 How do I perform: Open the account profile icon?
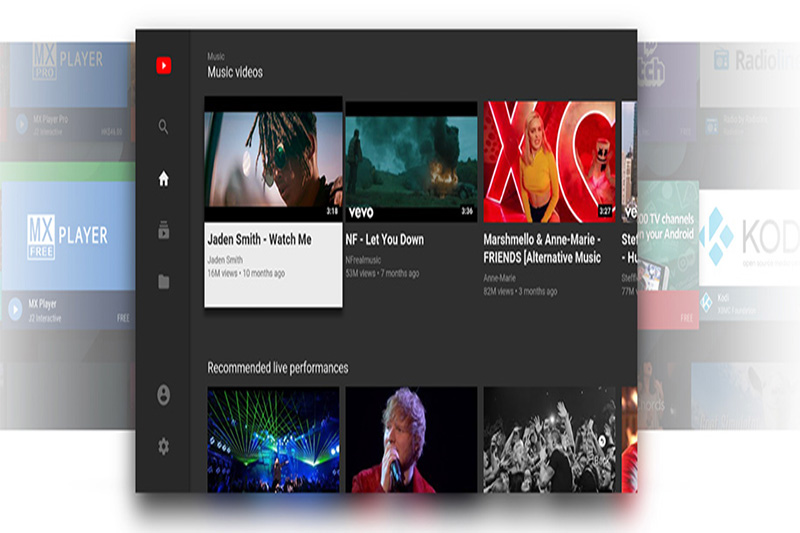(x=164, y=395)
